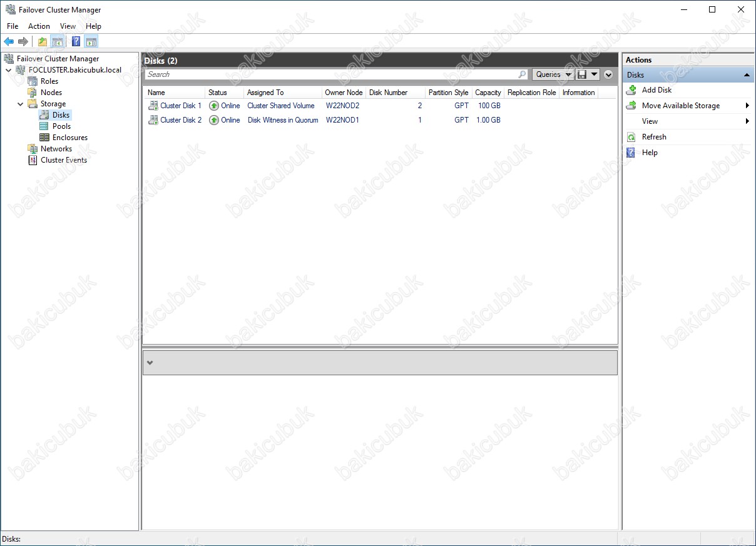The height and width of the screenshot is (546, 756).
Task: Click the Move Available Storage icon
Action: (631, 106)
